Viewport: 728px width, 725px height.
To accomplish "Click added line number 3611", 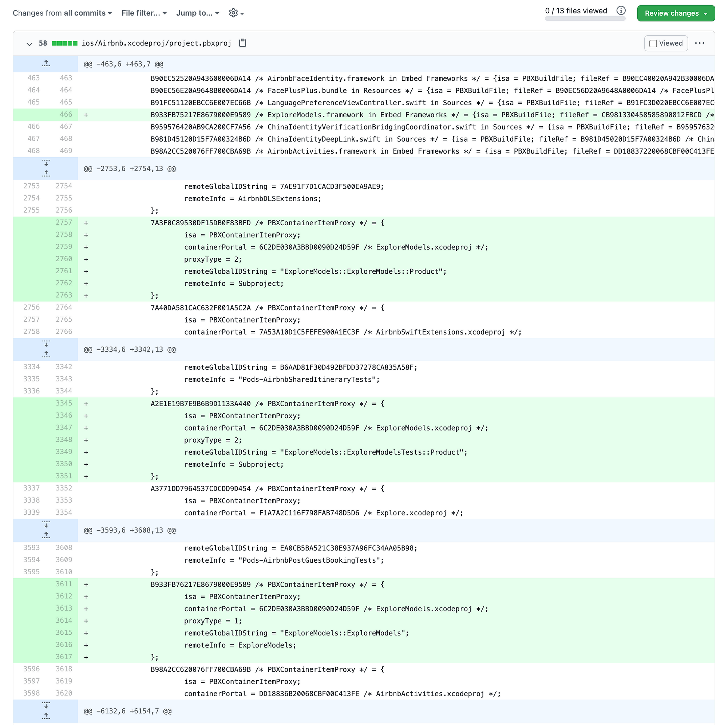I will [x=64, y=584].
